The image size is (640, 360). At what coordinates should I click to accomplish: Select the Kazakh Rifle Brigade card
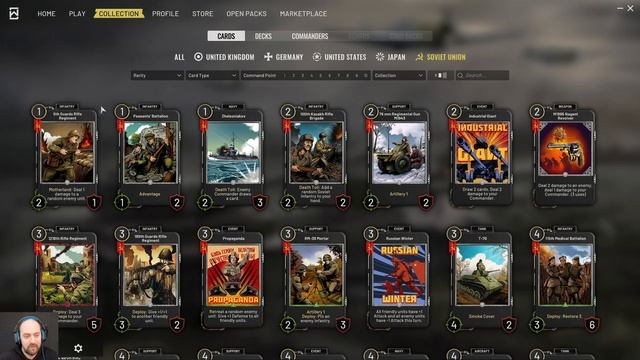pos(315,157)
